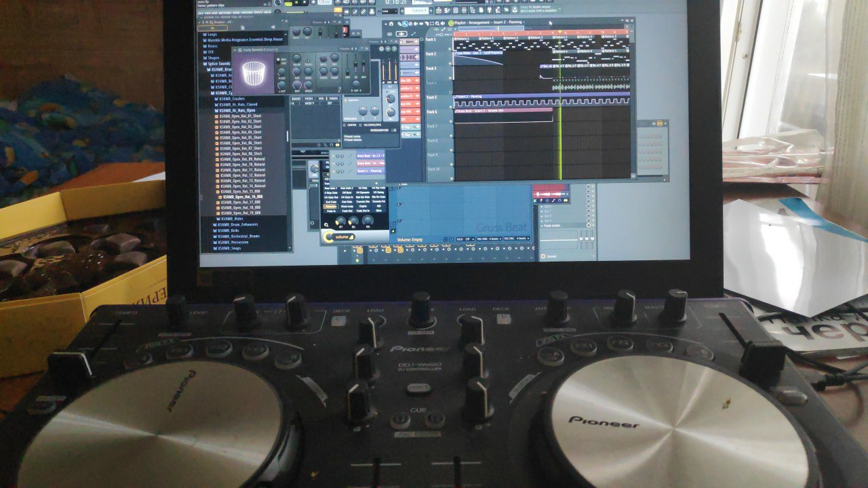Expand the Risers folder in Browser
Viewport: 868px width, 488px height.
point(213,46)
